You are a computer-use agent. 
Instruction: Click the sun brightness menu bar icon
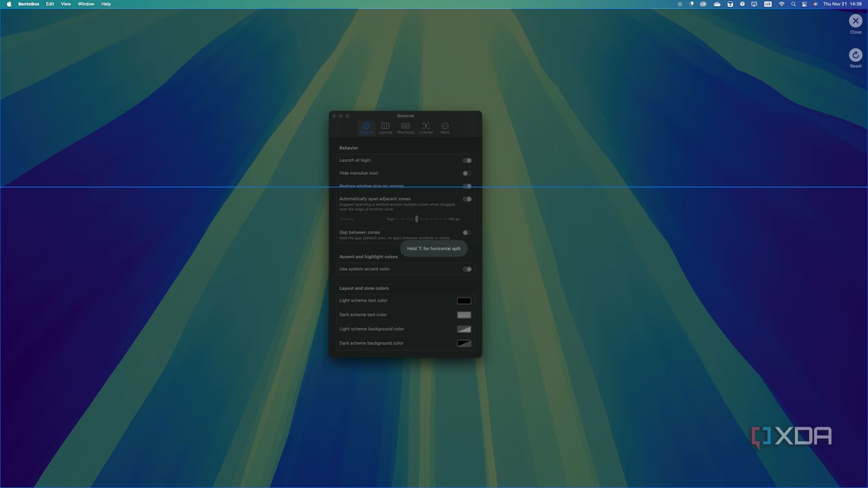[680, 4]
